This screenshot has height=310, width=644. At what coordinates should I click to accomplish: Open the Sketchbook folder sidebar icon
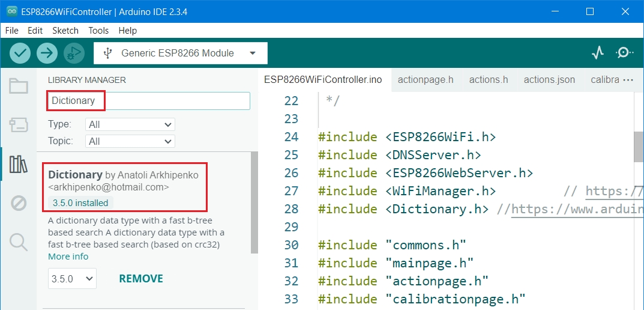(x=19, y=87)
